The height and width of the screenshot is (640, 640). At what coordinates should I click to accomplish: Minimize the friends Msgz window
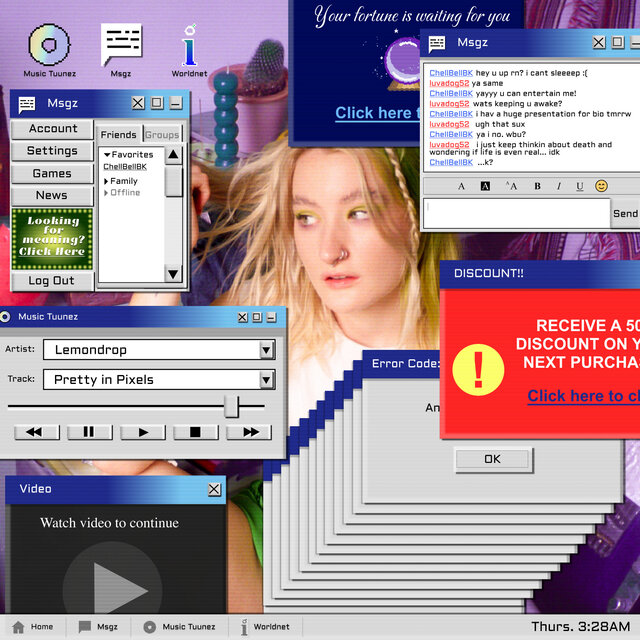pyautogui.click(x=176, y=103)
